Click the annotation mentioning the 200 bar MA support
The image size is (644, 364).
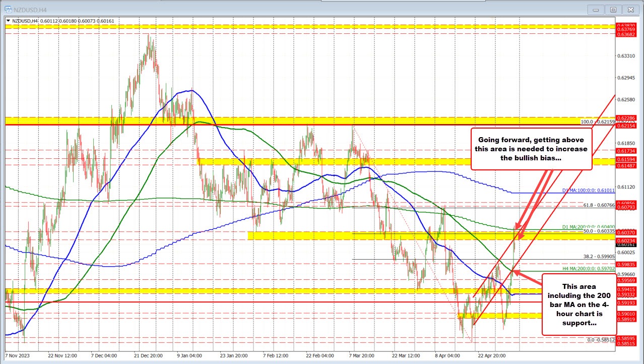click(578, 304)
